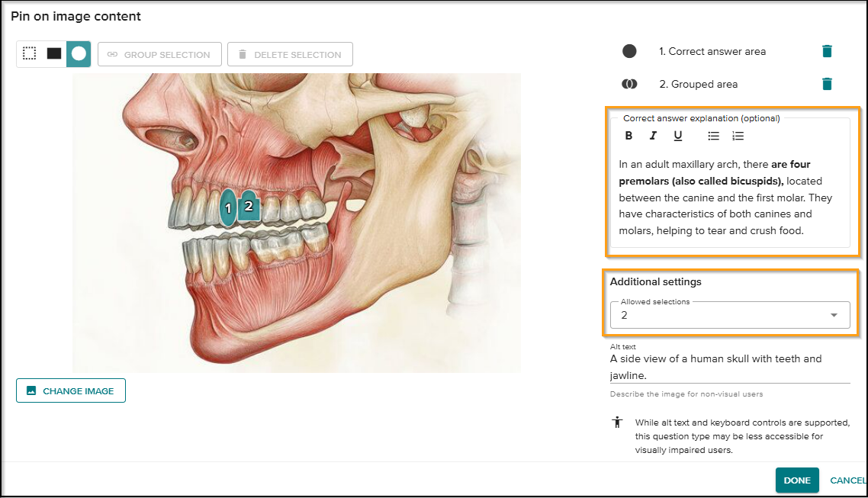Click into the correct answer explanation text
This screenshot has height=498, width=868.
(728, 198)
